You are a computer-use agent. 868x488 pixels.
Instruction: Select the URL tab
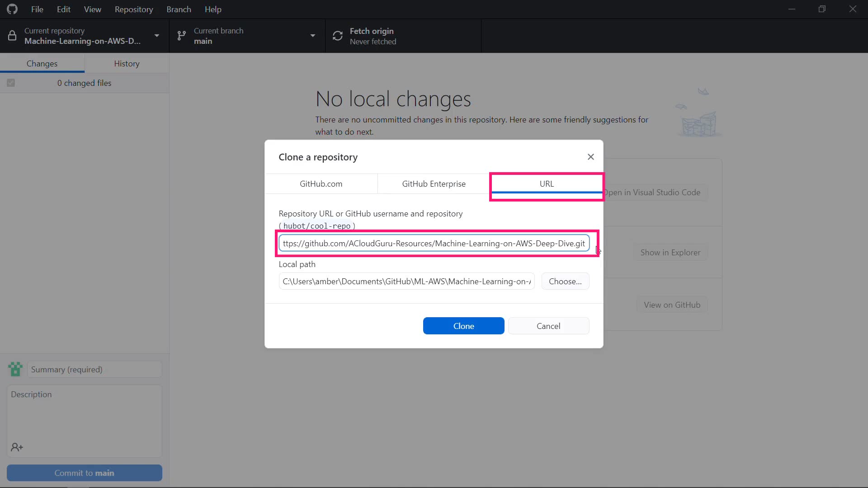click(x=546, y=184)
